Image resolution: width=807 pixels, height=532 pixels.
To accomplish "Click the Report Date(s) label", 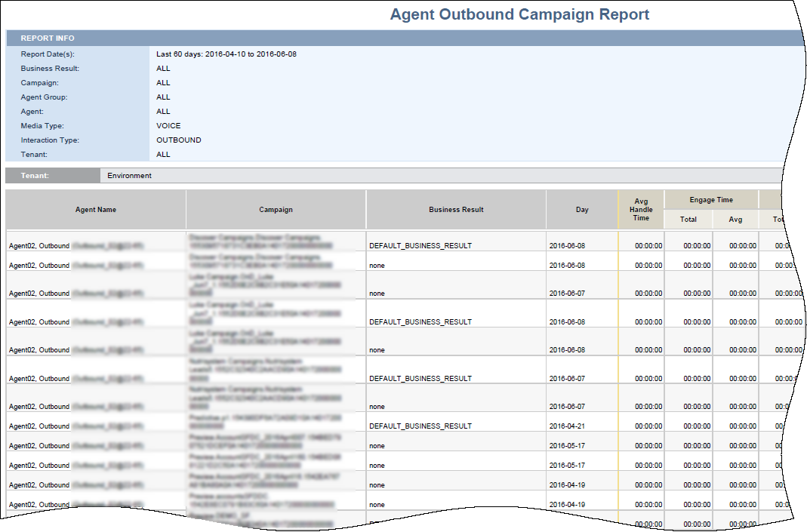I will point(48,54).
